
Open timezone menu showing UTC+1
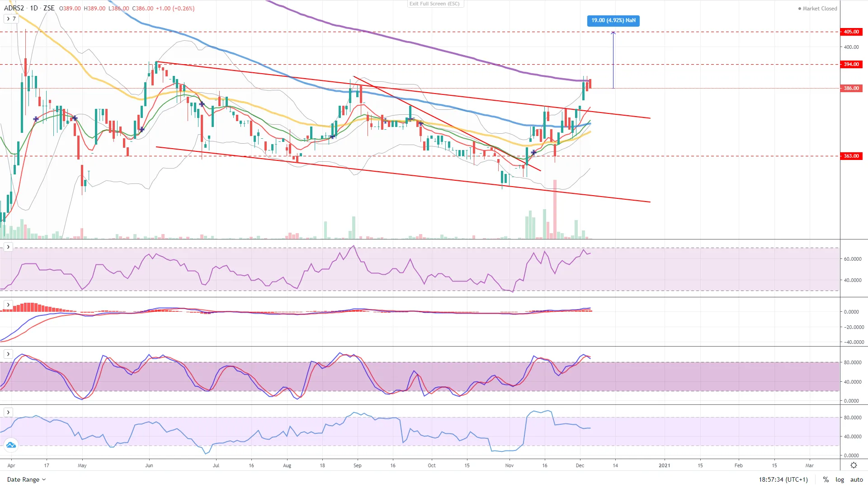tap(783, 479)
